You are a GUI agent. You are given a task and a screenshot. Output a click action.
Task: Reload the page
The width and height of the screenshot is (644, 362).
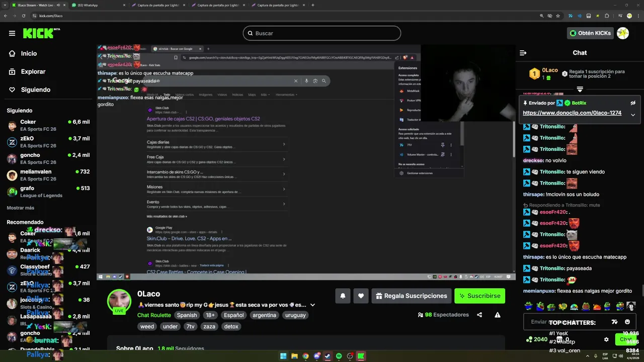point(24,16)
